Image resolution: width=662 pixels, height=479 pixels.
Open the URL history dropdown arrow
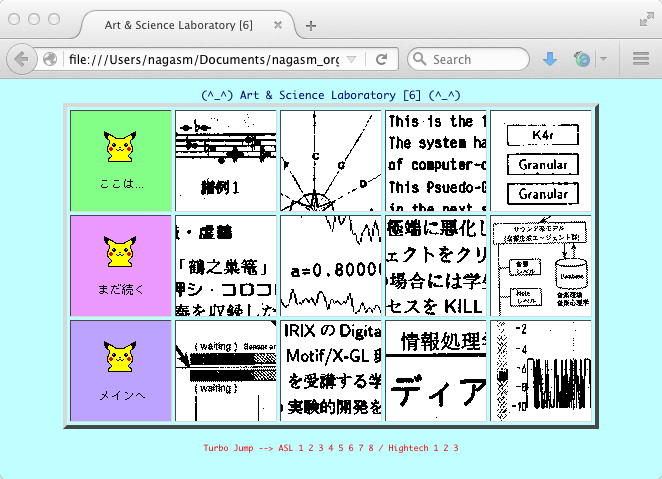(351, 60)
